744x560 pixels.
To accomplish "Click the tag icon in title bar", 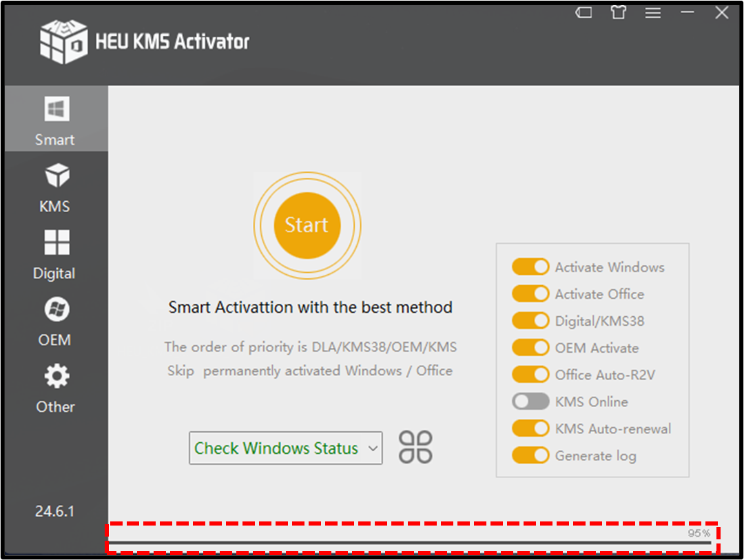I will [583, 13].
